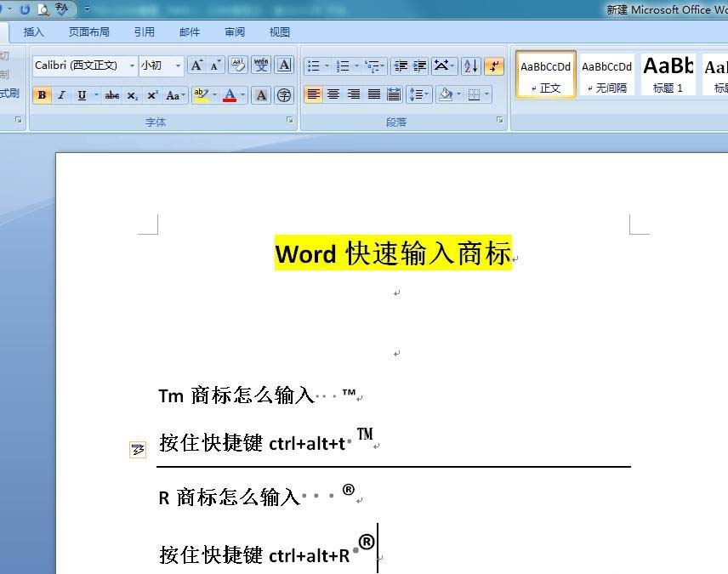
Task: Open the Phonetic Guide (wén) tool
Action: [261, 65]
